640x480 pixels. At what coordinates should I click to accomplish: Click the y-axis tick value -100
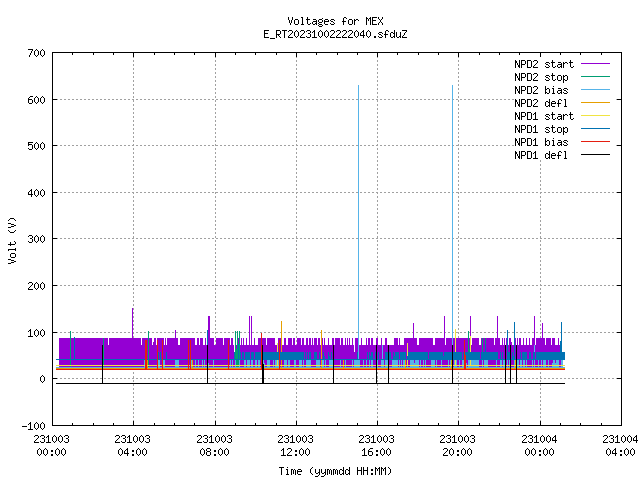(x=33, y=426)
